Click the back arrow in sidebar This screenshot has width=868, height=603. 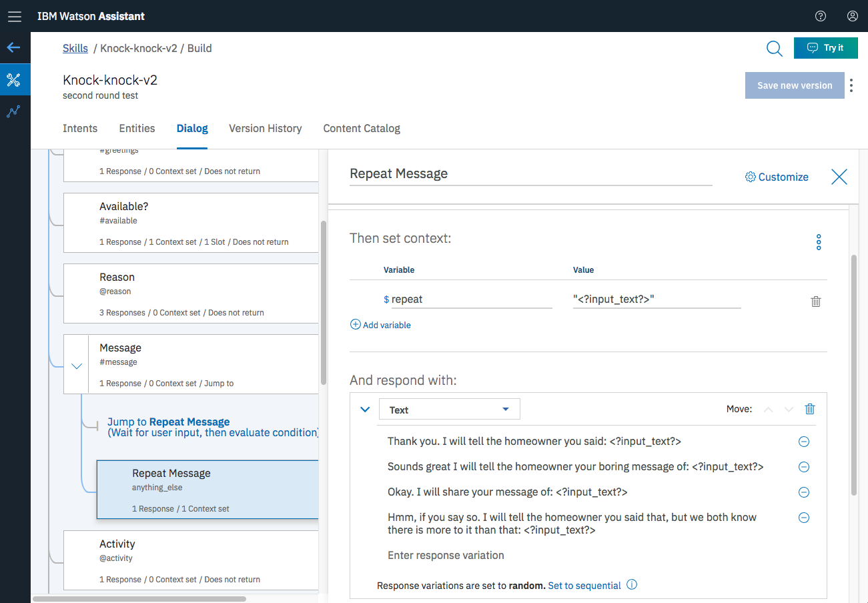pos(14,48)
